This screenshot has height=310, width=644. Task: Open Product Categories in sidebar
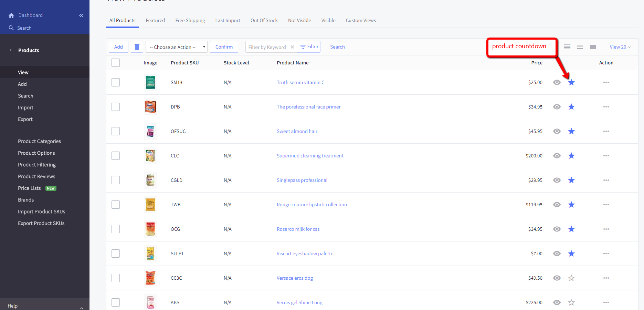point(39,141)
